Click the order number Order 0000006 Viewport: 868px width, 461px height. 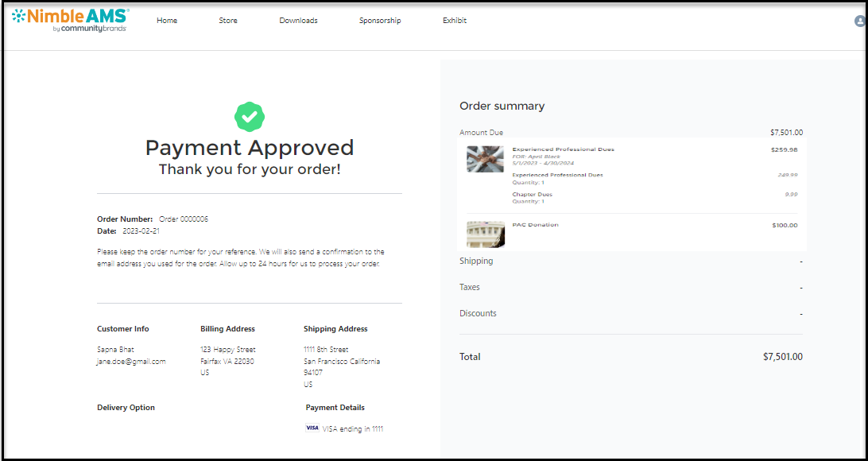(184, 219)
